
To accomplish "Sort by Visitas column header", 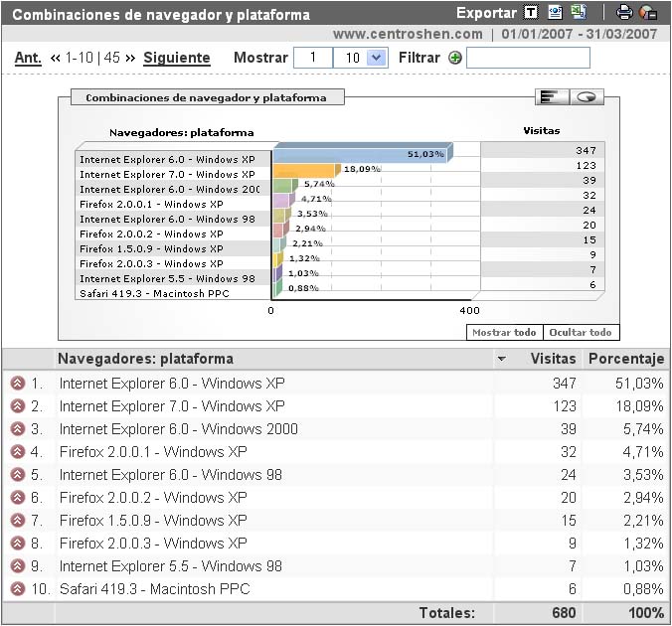I will (x=553, y=359).
